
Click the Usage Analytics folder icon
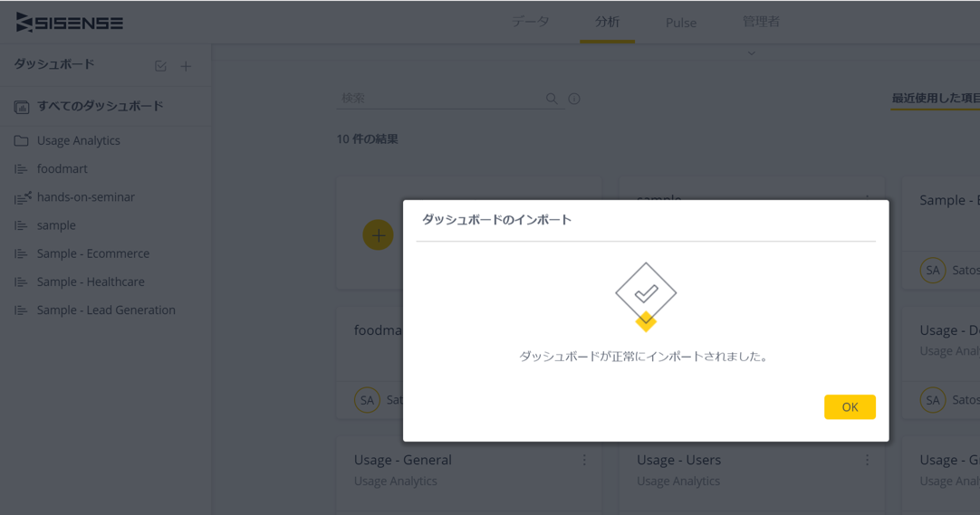[21, 140]
